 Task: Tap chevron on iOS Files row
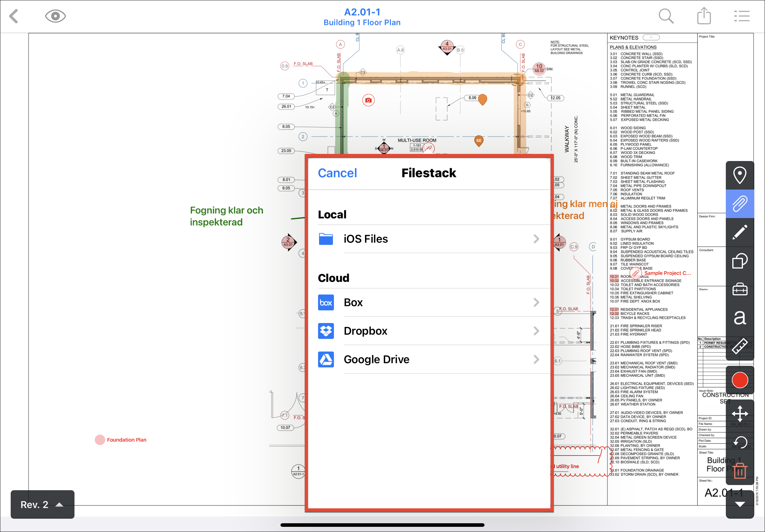click(536, 239)
